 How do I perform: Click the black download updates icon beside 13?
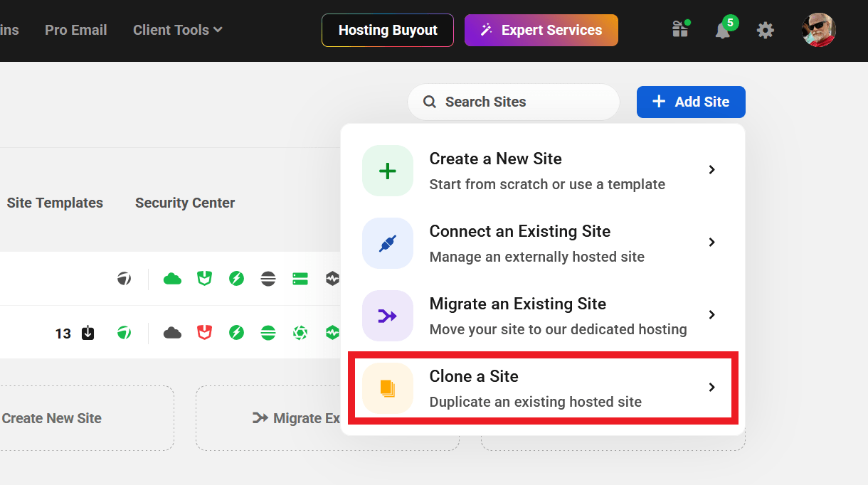[x=88, y=333]
